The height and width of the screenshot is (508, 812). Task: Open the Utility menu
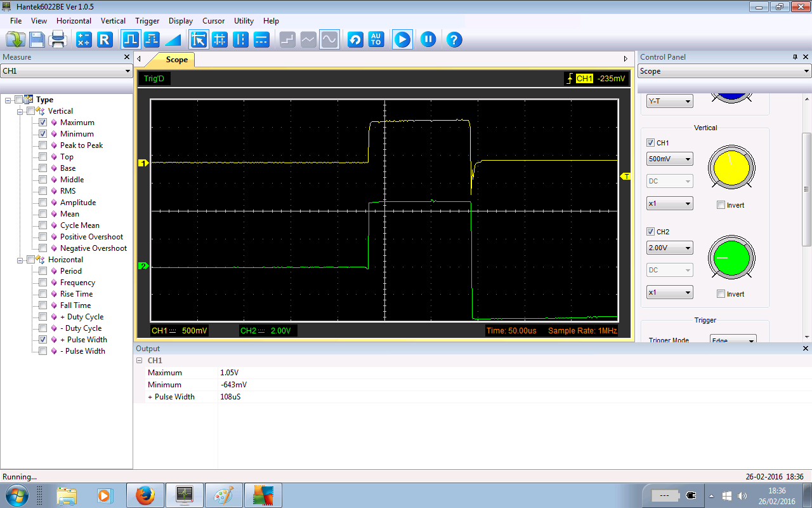pos(244,21)
